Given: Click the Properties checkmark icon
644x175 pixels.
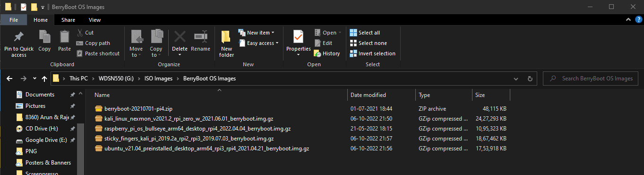Looking at the screenshot, I should (298, 36).
